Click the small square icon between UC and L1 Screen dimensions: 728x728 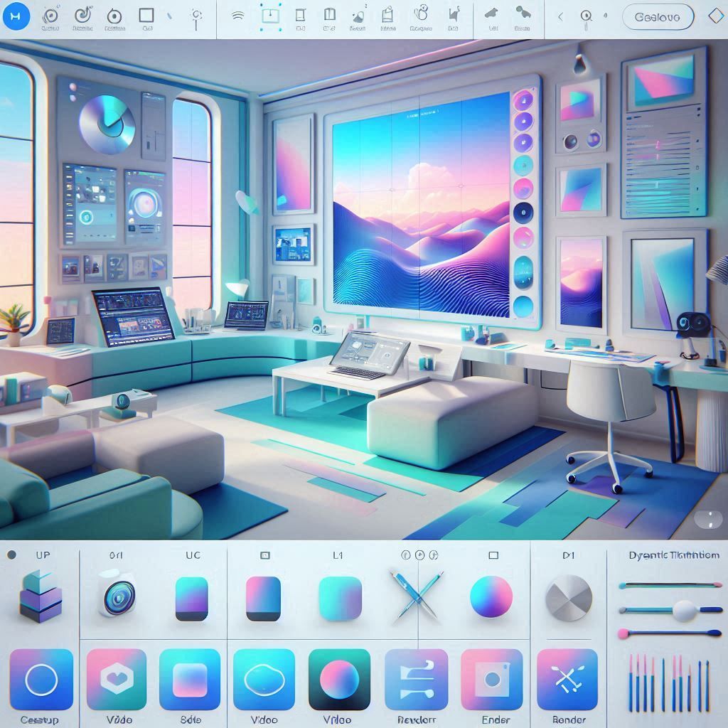[264, 555]
